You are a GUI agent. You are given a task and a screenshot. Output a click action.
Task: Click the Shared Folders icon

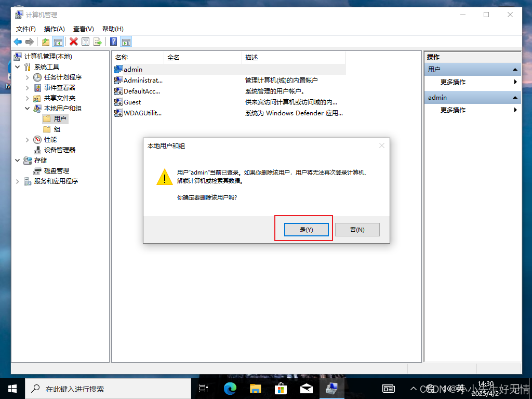pyautogui.click(x=37, y=98)
